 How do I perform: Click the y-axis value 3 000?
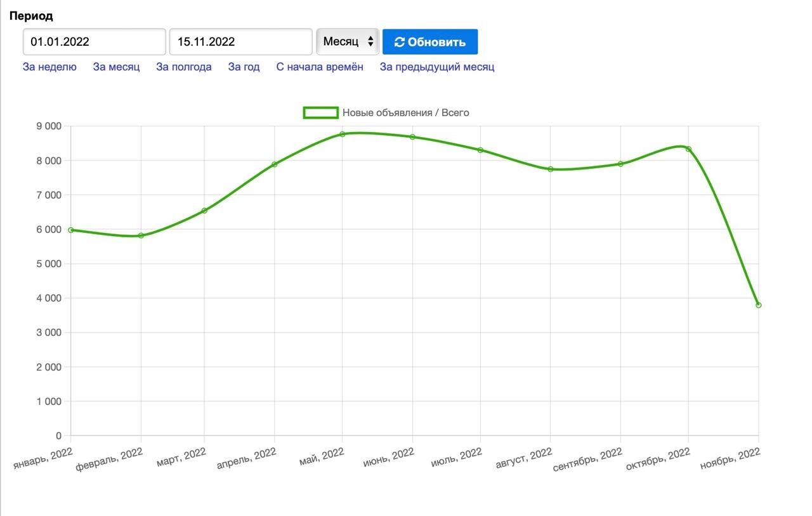coord(49,333)
